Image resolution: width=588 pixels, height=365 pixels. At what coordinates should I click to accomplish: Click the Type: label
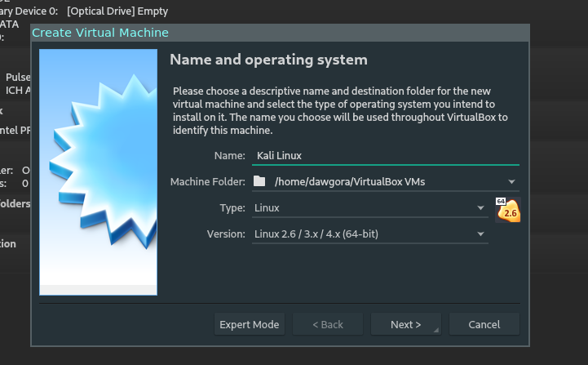(x=232, y=208)
